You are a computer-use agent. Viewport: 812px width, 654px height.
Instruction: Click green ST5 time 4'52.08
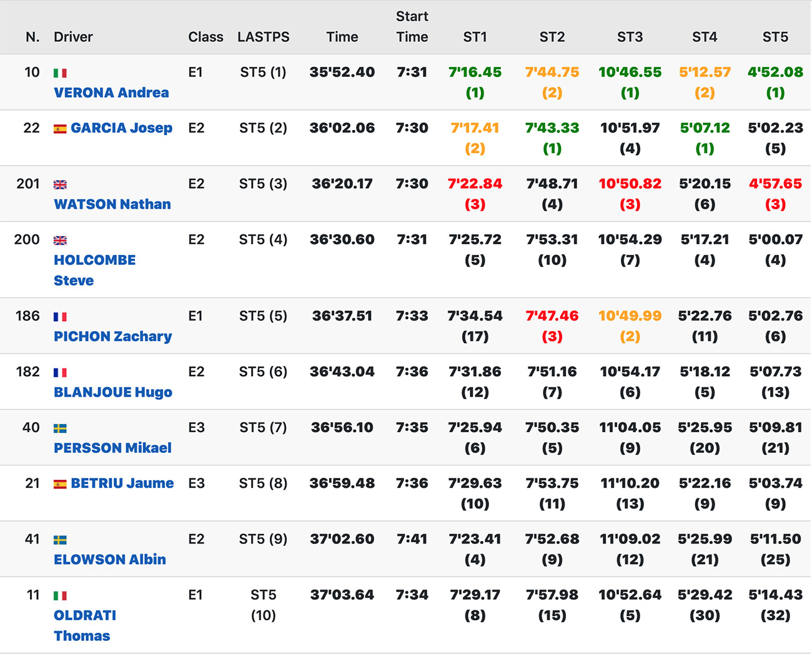(775, 72)
